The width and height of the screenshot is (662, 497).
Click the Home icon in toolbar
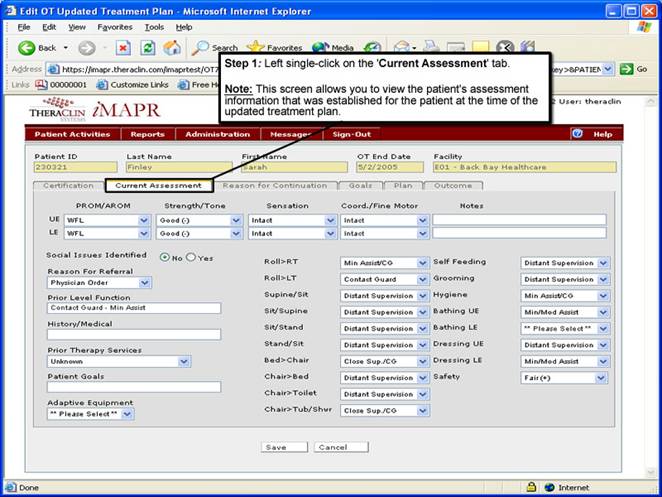tap(172, 47)
